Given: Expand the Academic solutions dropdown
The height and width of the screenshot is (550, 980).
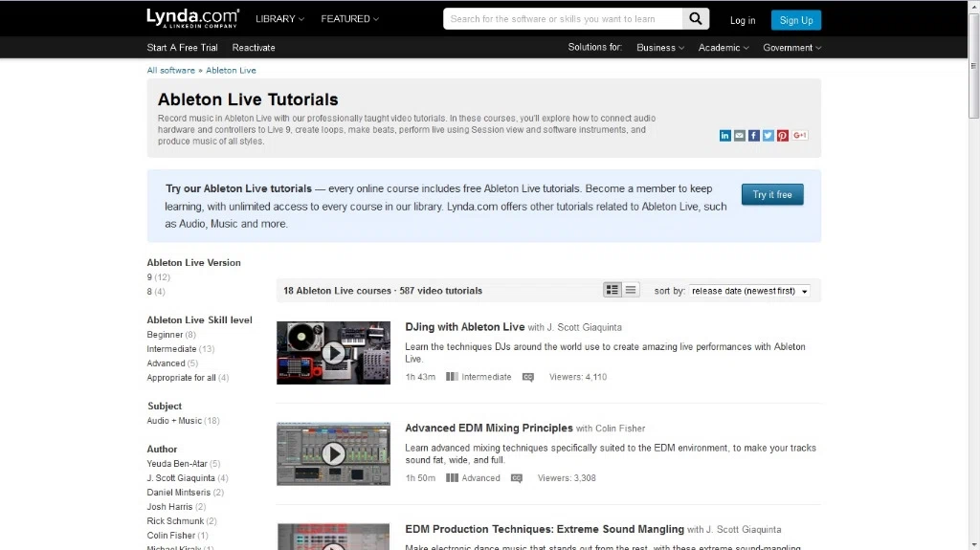Looking at the screenshot, I should pos(724,48).
